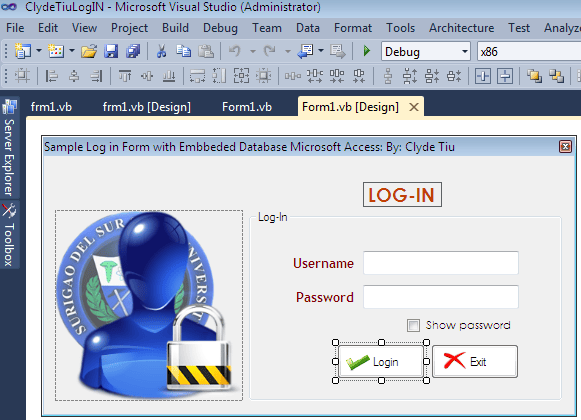Click Make Vertical Spacing Equal icon

coord(388,76)
